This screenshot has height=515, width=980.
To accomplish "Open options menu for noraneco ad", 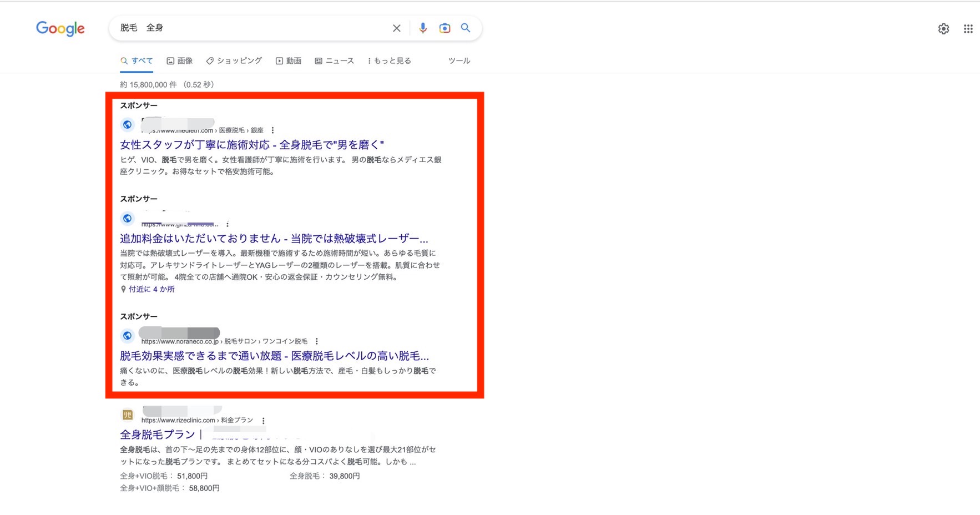I will pos(317,341).
